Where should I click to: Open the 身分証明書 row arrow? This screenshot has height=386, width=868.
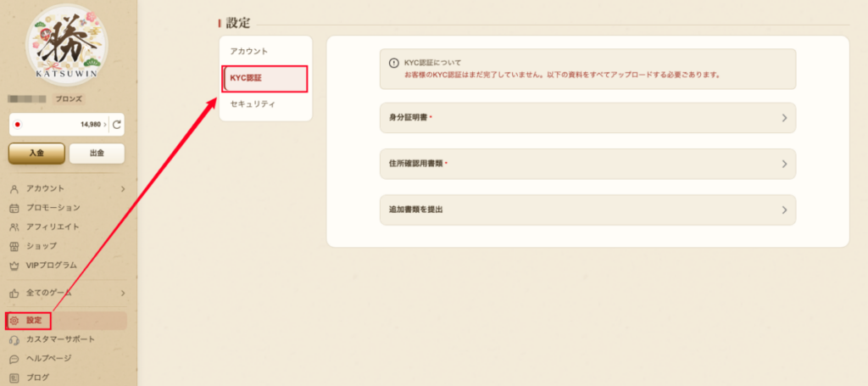(x=784, y=118)
